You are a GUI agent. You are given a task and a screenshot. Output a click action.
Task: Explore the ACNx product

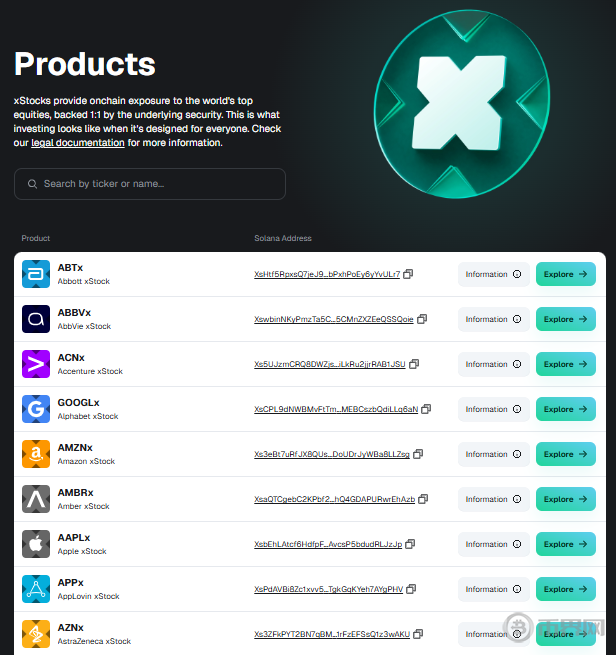coord(566,364)
